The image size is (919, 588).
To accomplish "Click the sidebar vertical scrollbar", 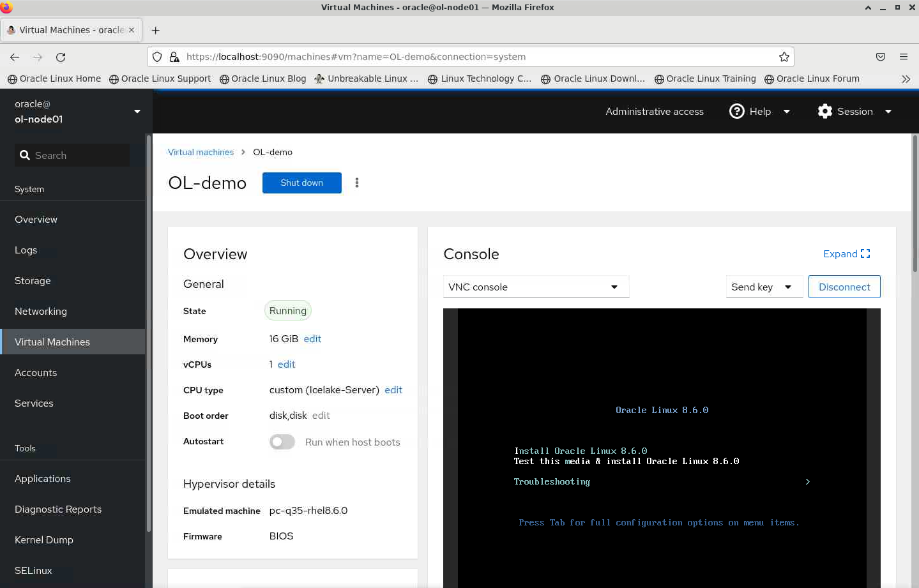I will click(149, 333).
